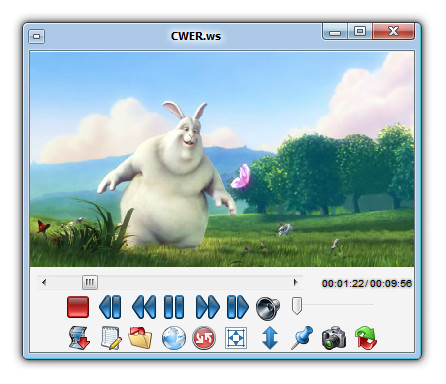Maximize the CWER.ws window
Image resolution: width=446 pixels, height=384 pixels.
coord(360,32)
